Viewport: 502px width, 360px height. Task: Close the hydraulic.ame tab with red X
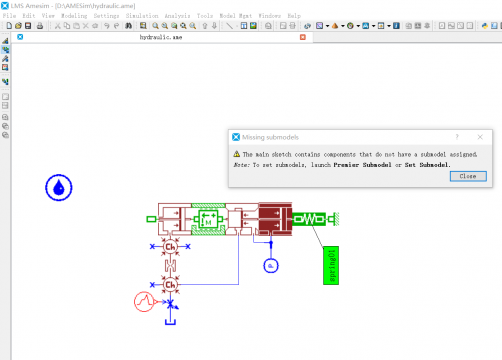coord(303,37)
